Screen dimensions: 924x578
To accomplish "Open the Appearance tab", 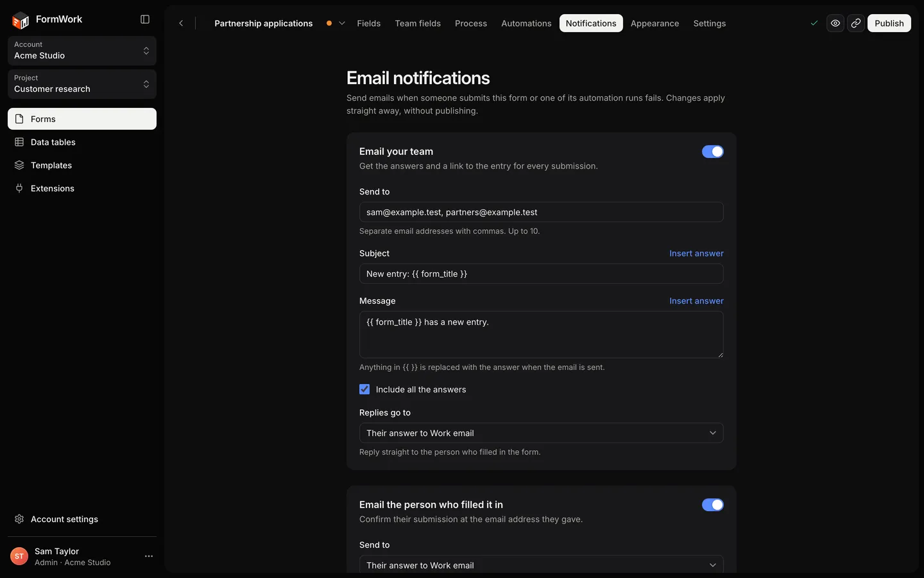I will click(654, 23).
